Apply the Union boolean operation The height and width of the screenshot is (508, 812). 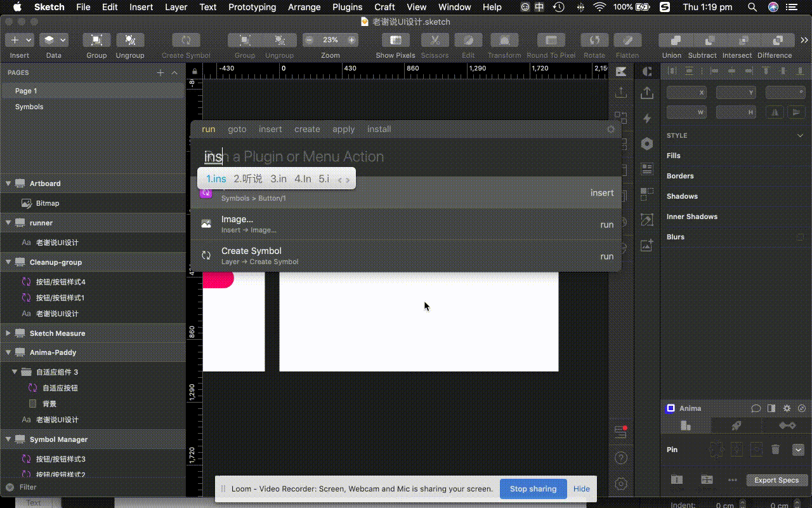tap(676, 40)
